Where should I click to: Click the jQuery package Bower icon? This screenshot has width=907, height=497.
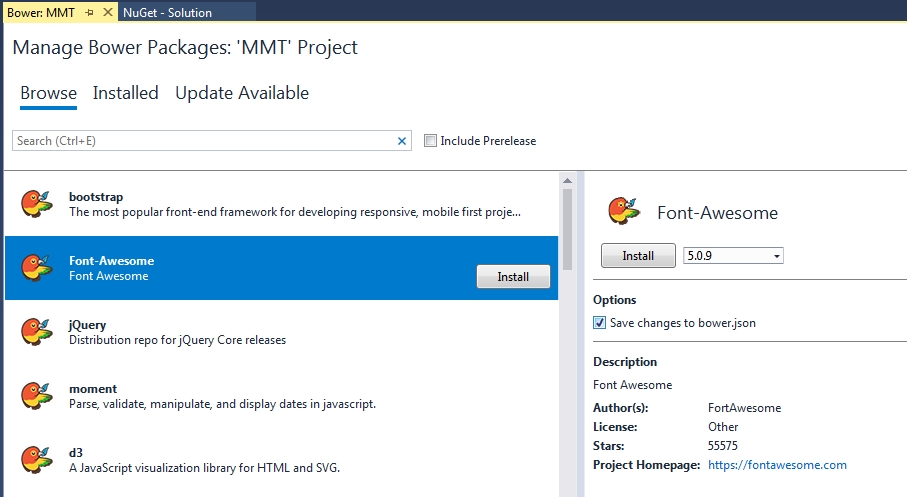36,332
